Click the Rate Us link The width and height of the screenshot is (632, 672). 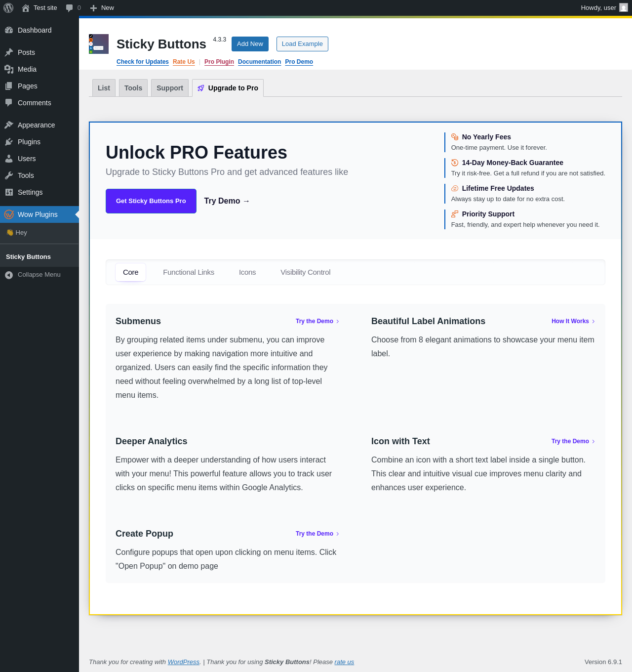184,62
